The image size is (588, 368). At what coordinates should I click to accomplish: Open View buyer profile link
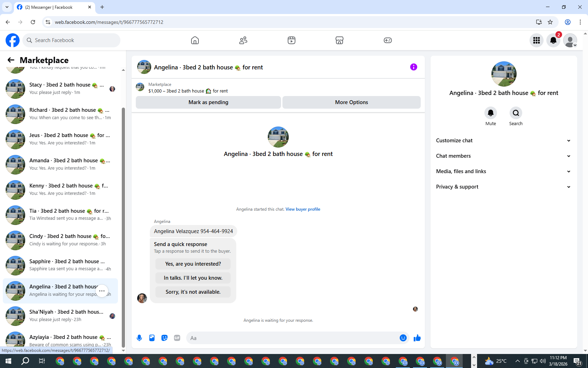[303, 209]
